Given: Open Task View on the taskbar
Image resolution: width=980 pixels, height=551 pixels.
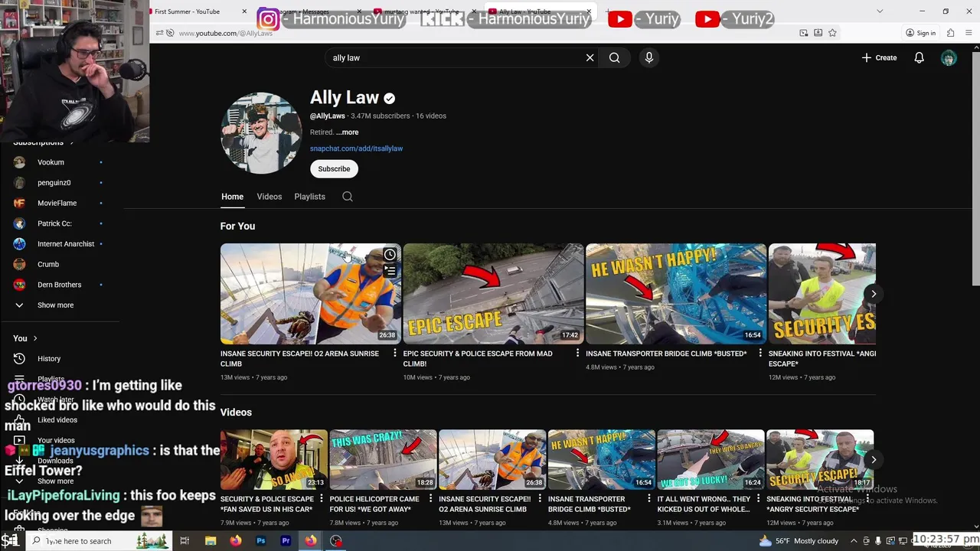Looking at the screenshot, I should click(185, 541).
